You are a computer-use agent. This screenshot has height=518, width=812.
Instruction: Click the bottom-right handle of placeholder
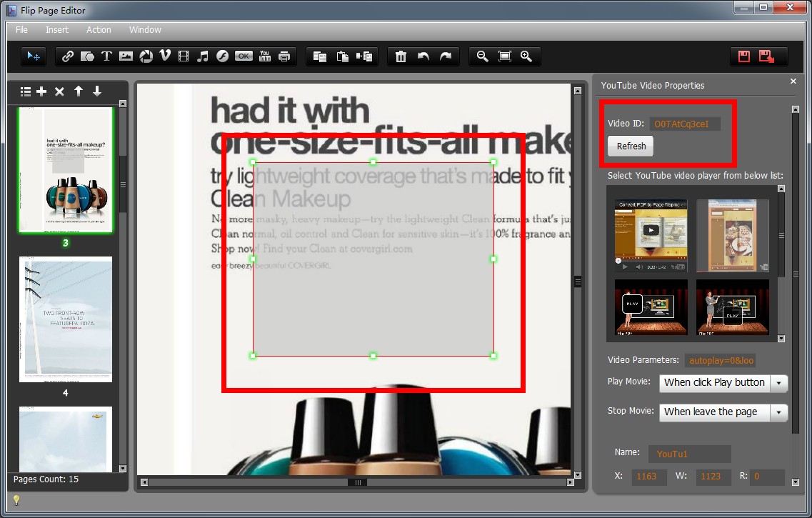[493, 355]
